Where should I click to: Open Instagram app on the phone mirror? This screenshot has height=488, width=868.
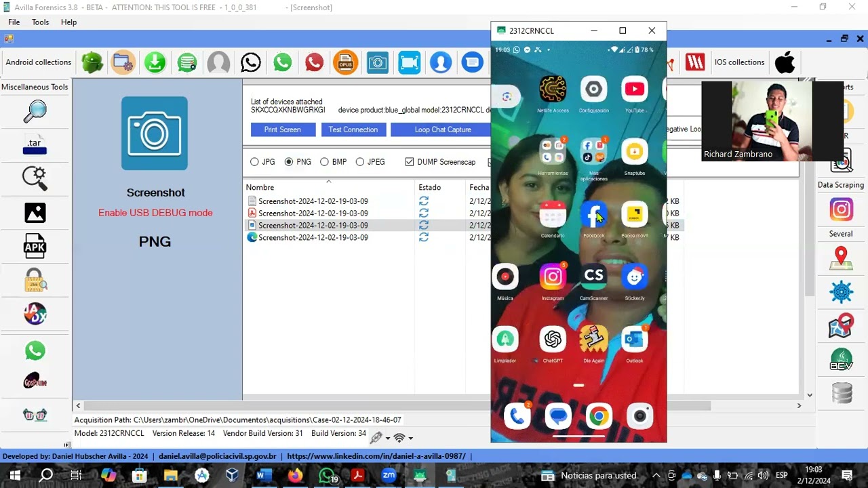click(553, 277)
